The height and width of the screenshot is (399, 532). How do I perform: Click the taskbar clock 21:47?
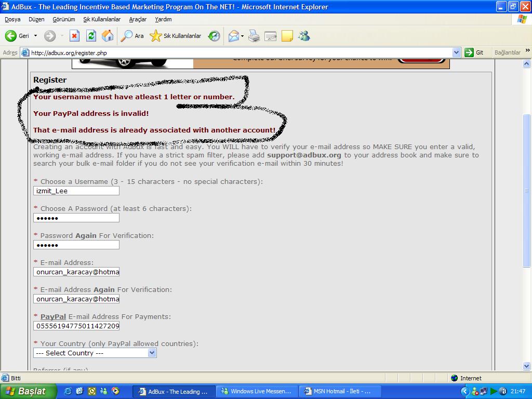coord(518,392)
